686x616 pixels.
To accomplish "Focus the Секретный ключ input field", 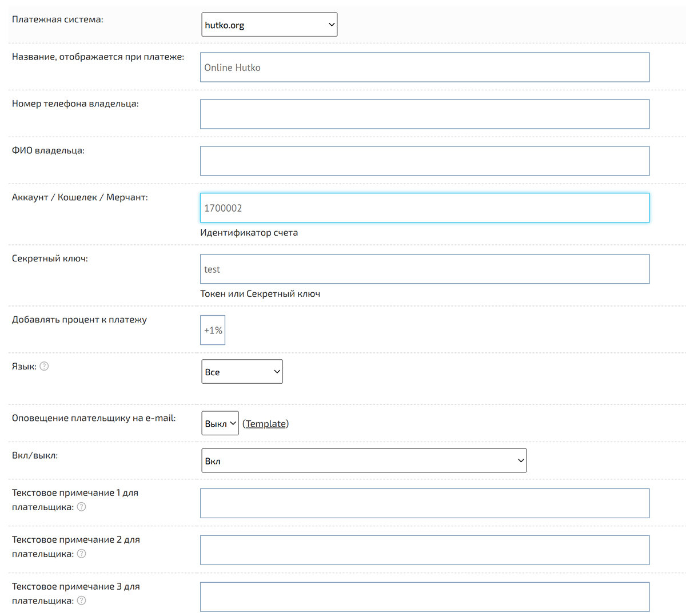I will (x=424, y=269).
